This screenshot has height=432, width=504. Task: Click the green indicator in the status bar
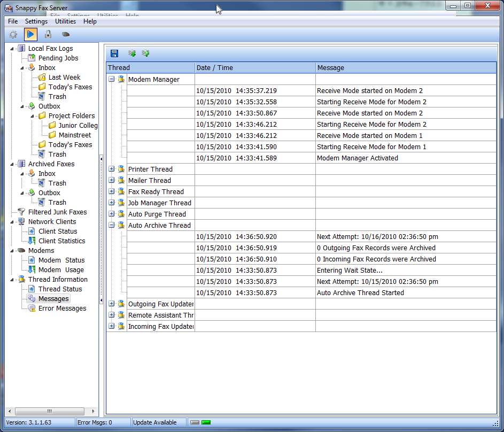[206, 422]
